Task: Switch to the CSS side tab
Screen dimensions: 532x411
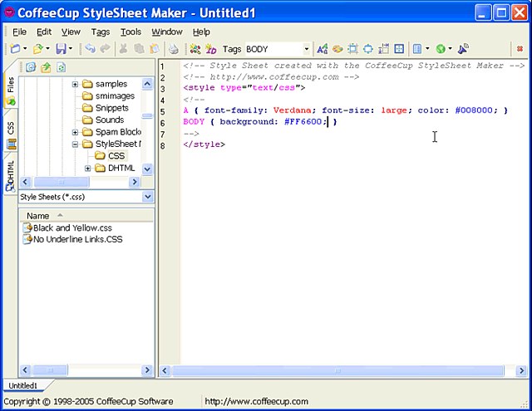Action: tap(11, 134)
